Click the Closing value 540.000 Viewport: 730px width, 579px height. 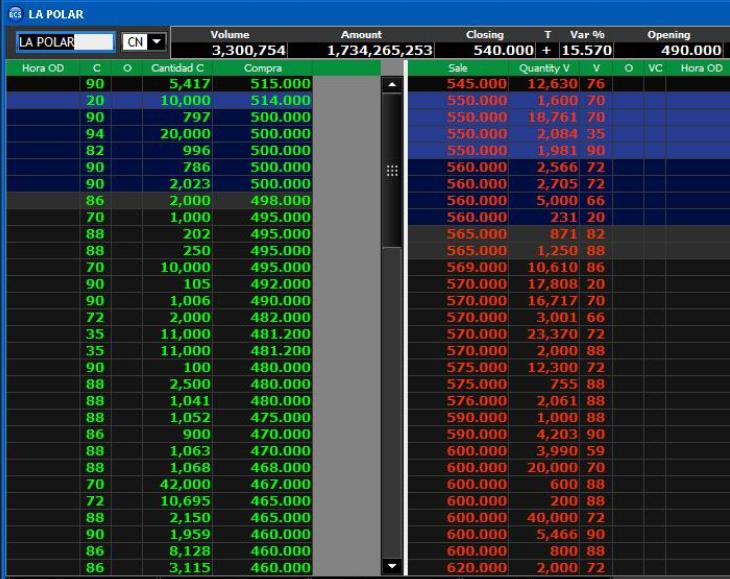pyautogui.click(x=503, y=50)
